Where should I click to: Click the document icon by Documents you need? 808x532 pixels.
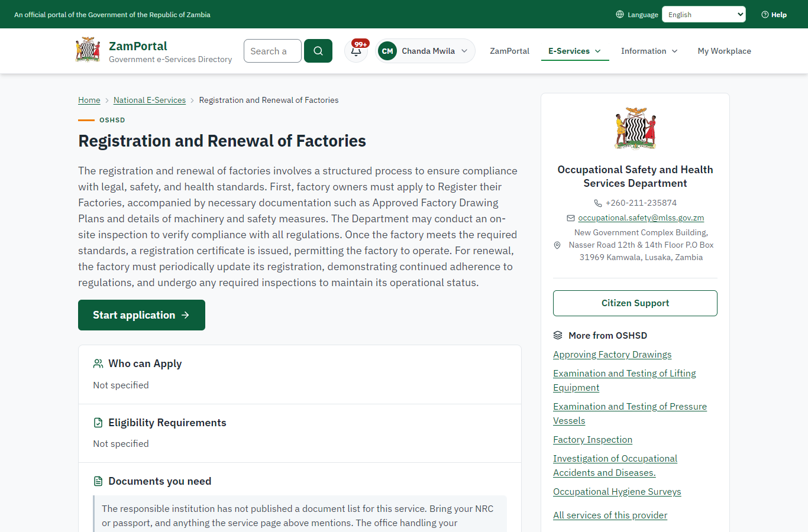pos(98,481)
